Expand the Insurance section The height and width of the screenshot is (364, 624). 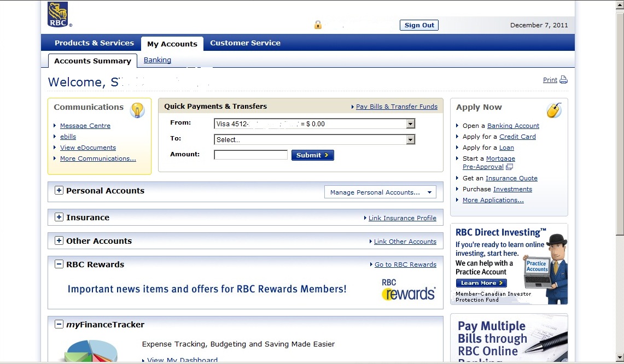59,218
